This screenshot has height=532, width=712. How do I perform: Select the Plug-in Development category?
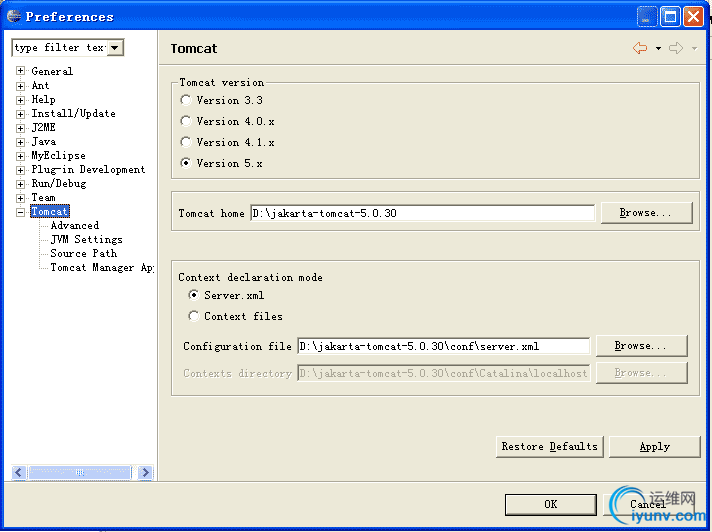click(88, 170)
